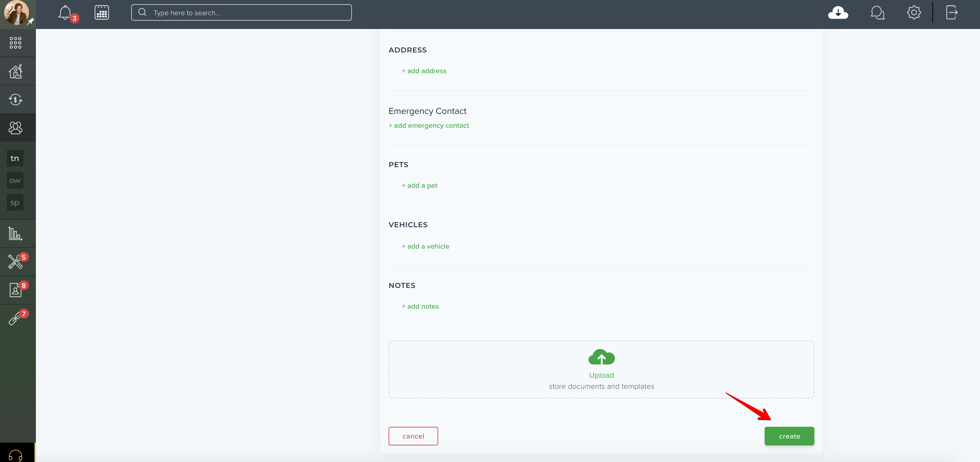
Task: Click the cancel button
Action: [413, 436]
